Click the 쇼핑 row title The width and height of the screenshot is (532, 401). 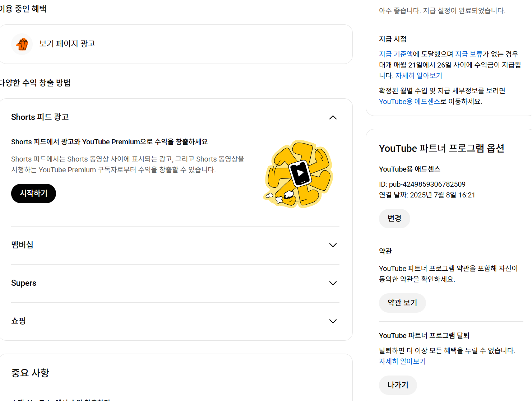coord(19,321)
